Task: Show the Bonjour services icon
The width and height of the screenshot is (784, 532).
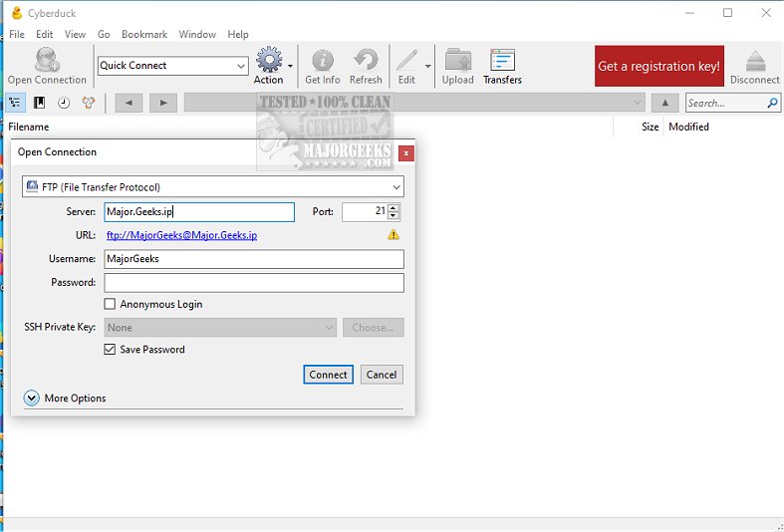Action: tap(89, 103)
